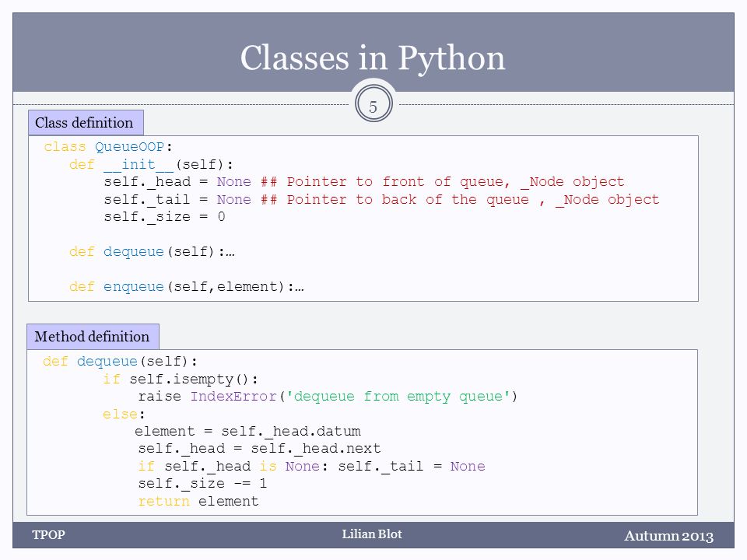Click the 'def enqueue(self,element):…' line

[x=186, y=287]
